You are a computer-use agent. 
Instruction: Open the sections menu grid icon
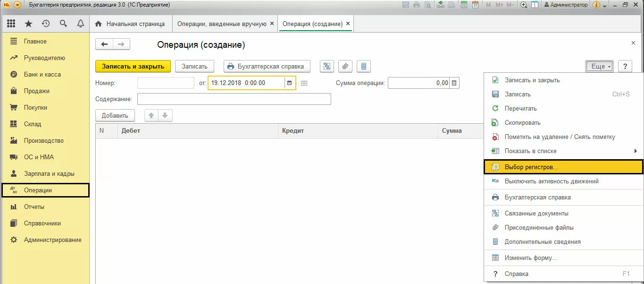tap(11, 23)
